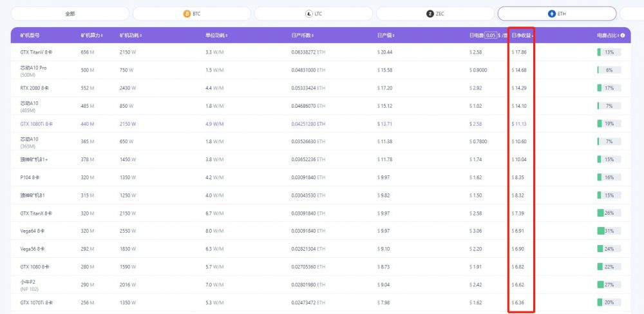Click the 0.05 electricity price input
Image resolution: width=644 pixels, height=314 pixels.
click(x=490, y=35)
